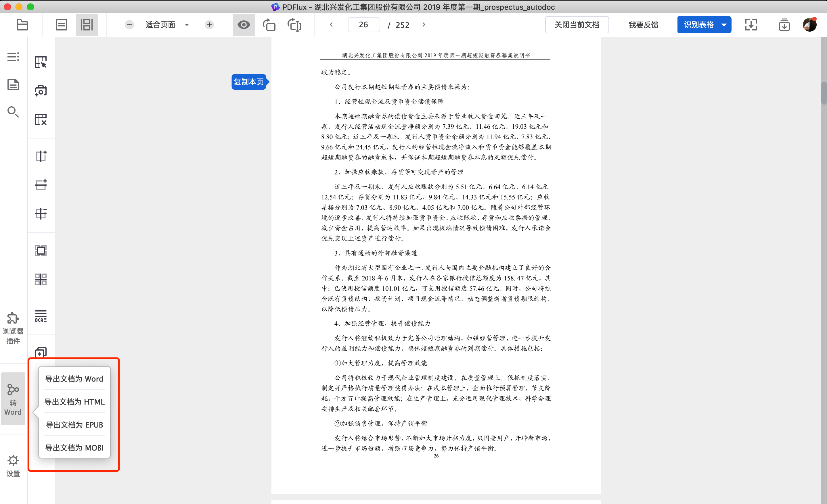Expand the 识别表格 dropdown arrow
The image size is (827, 504).
[724, 25]
